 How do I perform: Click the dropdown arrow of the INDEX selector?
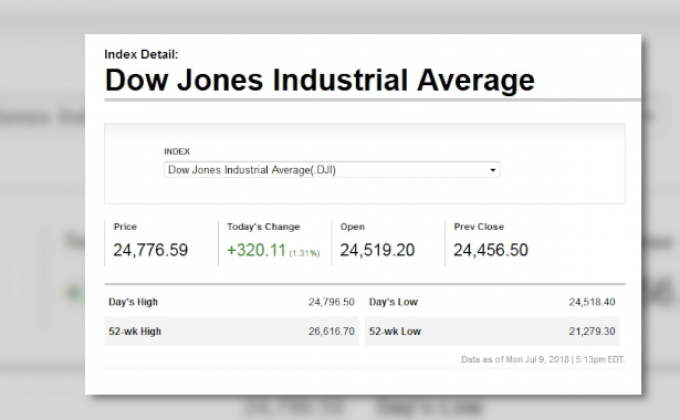[492, 171]
